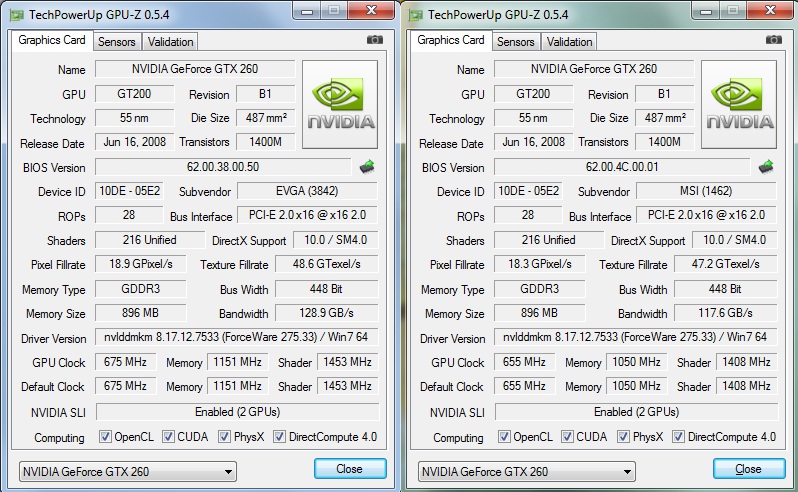Click Default Clock value 655 MHz
This screenshot has height=492, width=798.
coord(524,386)
